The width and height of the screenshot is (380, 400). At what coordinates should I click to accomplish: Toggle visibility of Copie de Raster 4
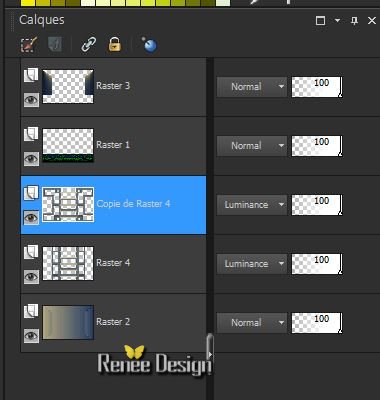pos(31,218)
